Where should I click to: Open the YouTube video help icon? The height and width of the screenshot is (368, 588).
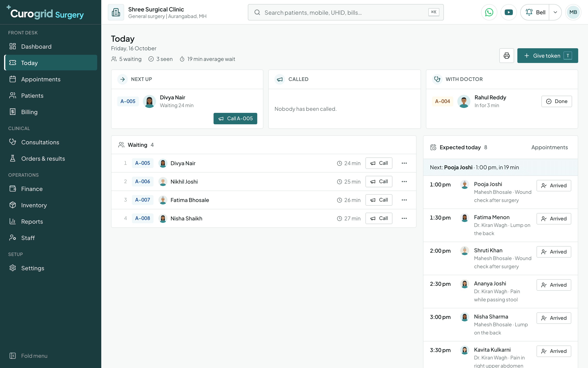(x=509, y=12)
